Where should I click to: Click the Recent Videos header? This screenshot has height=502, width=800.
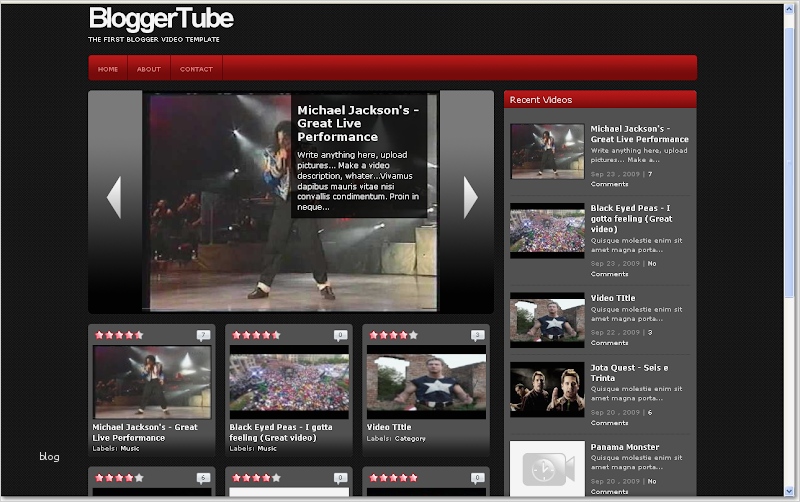(x=600, y=99)
